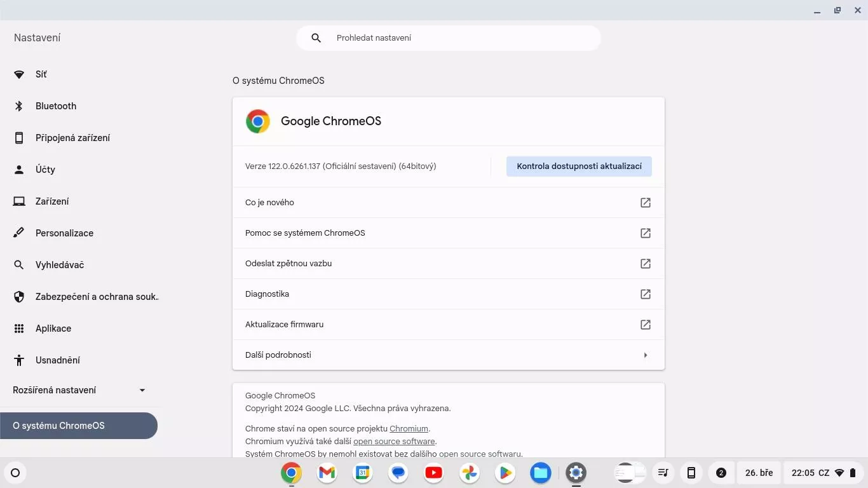
Task: Open Play Store from the shelf
Action: coord(505,473)
